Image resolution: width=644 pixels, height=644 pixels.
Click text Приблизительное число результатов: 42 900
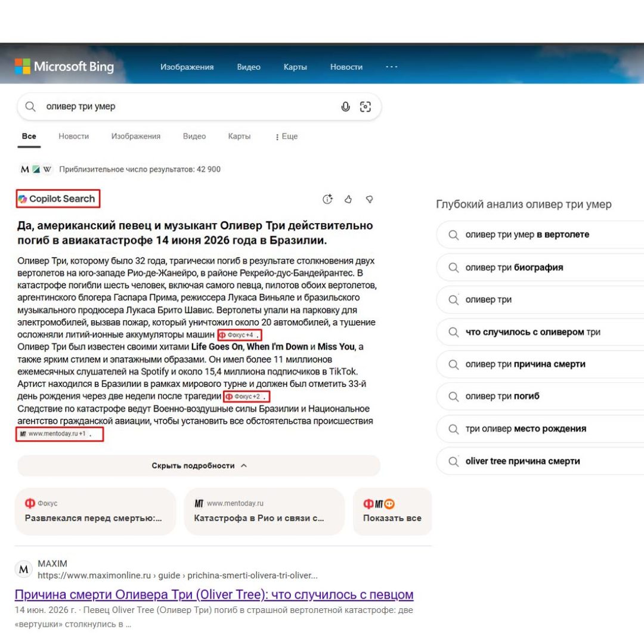(140, 169)
